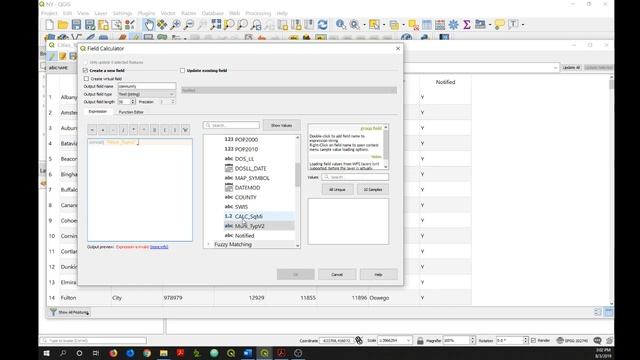640x360 pixels.
Task: Select the Zoom Out tool
Action: pos(189,24)
